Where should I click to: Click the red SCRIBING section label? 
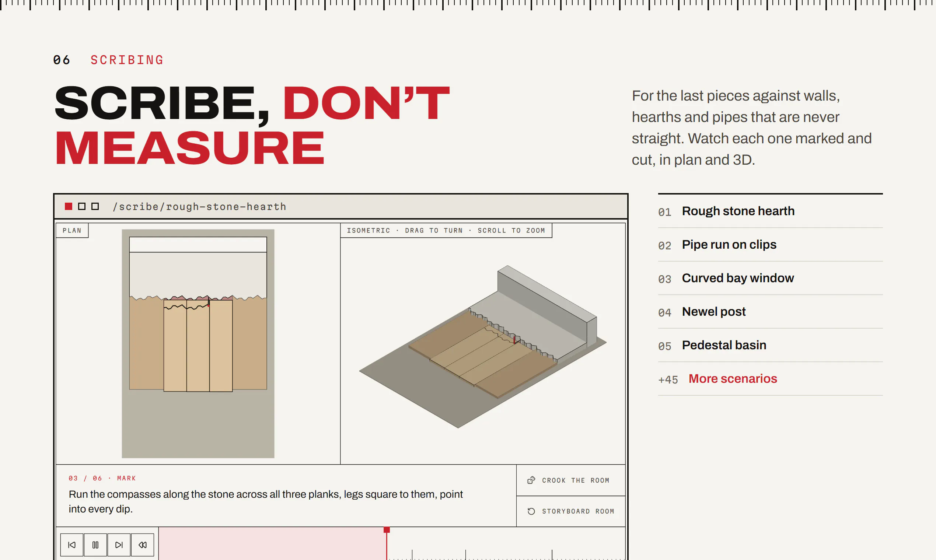click(127, 60)
